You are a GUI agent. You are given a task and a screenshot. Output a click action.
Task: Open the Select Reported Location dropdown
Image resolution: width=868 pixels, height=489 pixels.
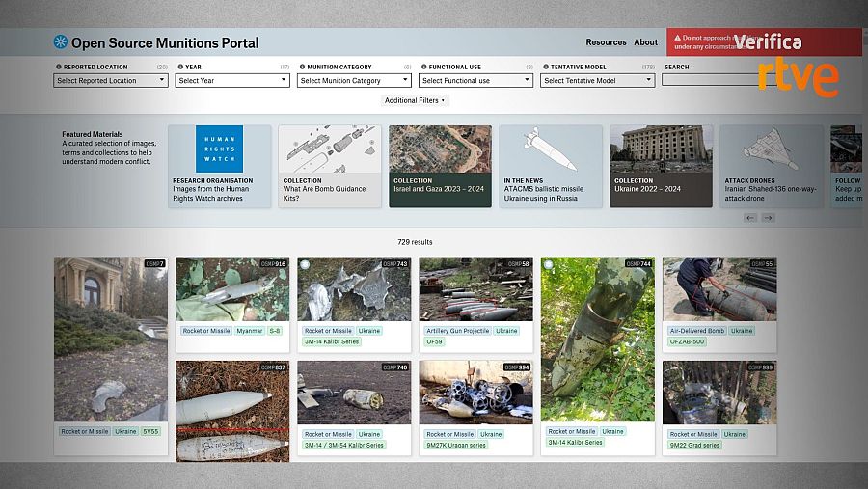click(x=111, y=80)
